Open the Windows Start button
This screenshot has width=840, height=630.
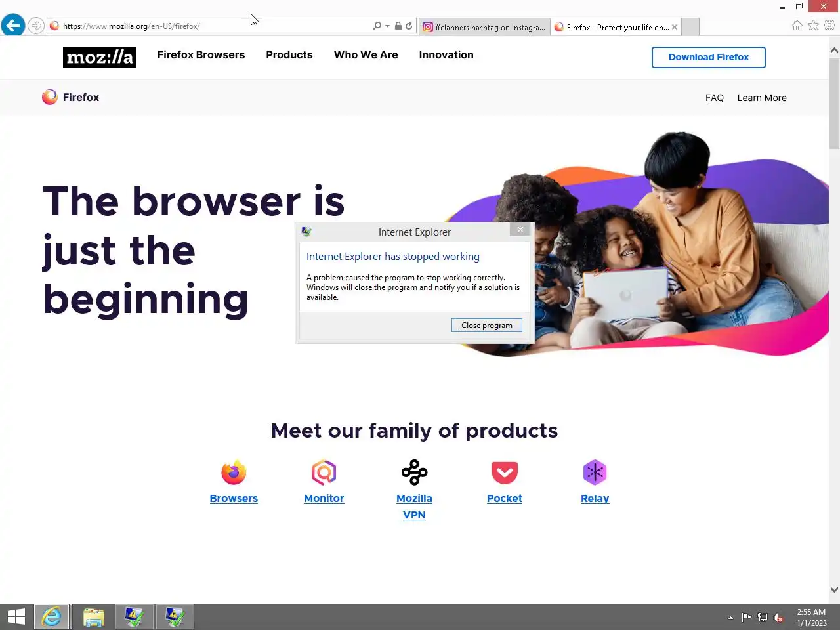click(16, 617)
